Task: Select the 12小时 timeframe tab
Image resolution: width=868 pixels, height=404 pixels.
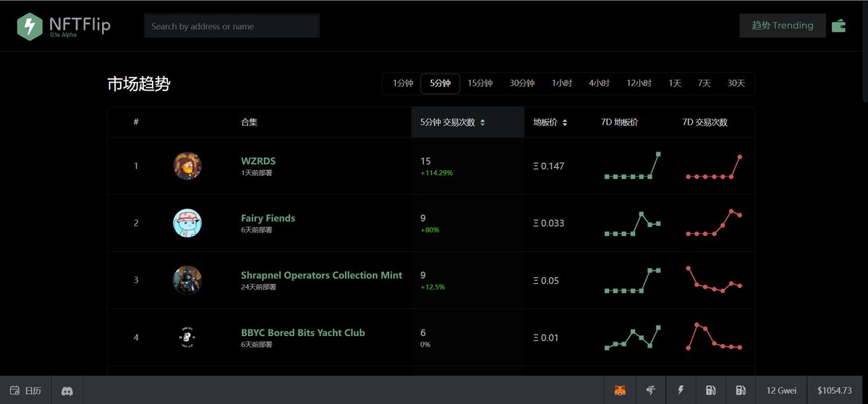Action: pyautogui.click(x=639, y=83)
